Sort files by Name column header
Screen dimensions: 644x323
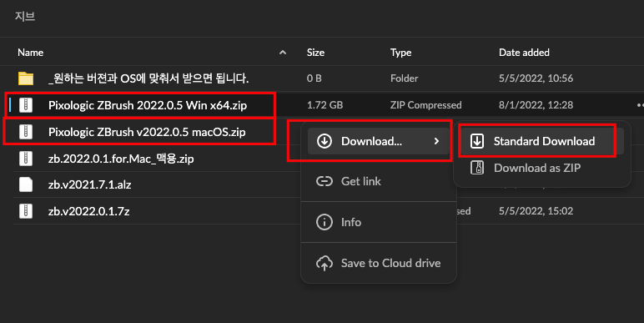coord(30,53)
